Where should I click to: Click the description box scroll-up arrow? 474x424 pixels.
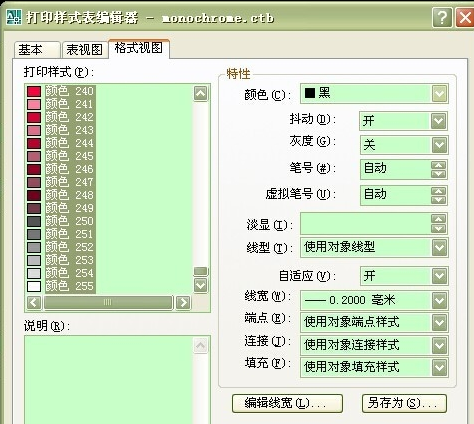pos(201,345)
